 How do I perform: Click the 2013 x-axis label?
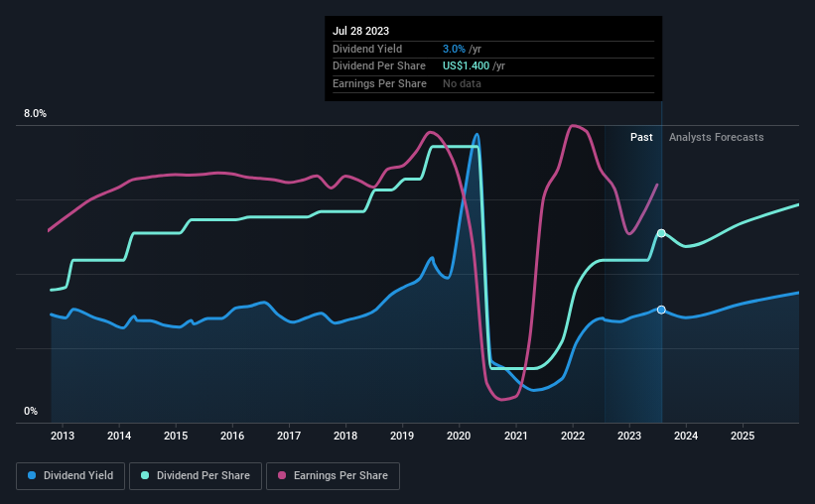tap(63, 436)
